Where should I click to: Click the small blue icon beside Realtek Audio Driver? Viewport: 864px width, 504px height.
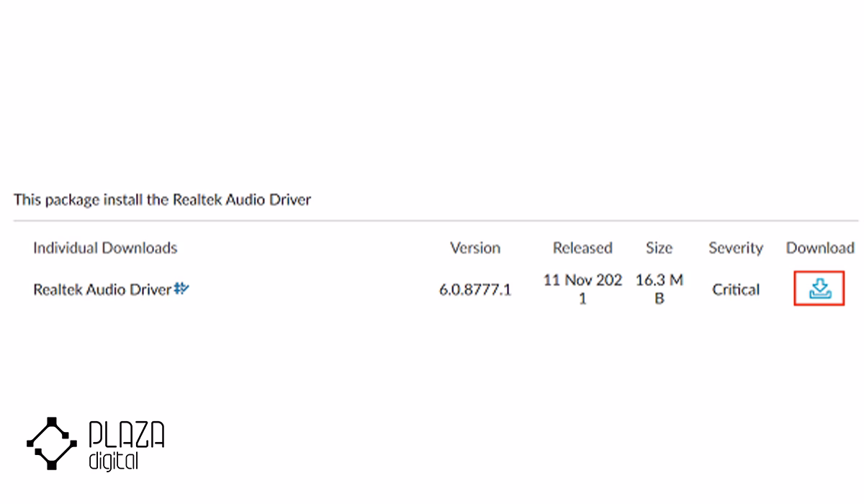(x=181, y=289)
